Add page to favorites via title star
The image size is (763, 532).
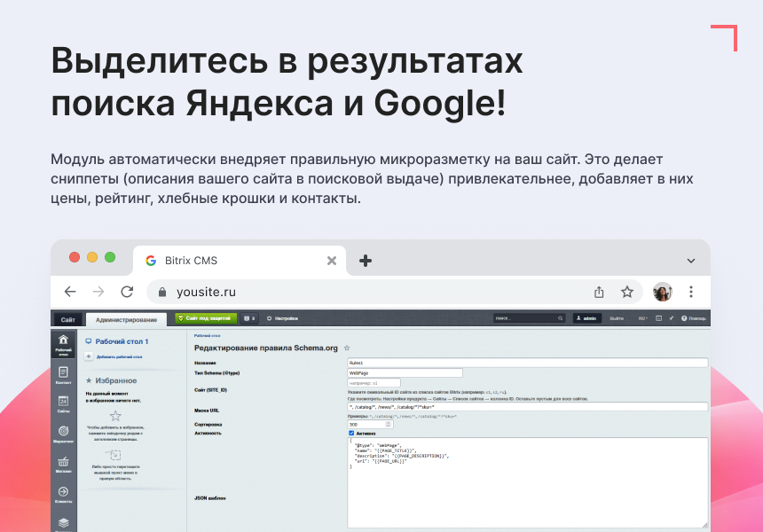click(347, 348)
